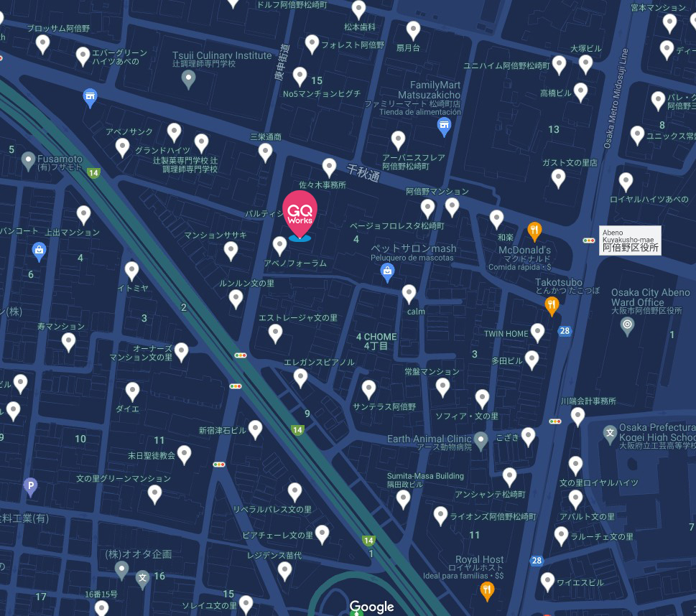Click the アパルト文の里 pin

pyautogui.click(x=576, y=500)
